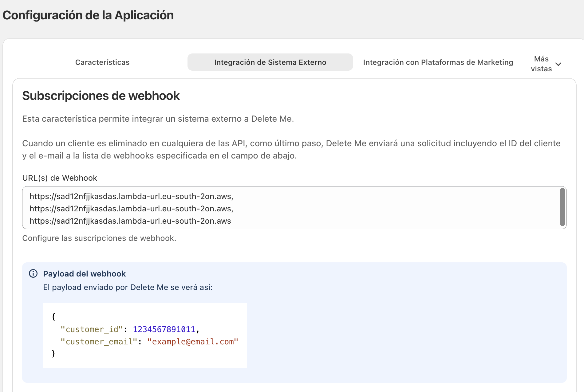The image size is (584, 392).
Task: Focus the URL(s) de Webhook text area
Action: (x=294, y=208)
